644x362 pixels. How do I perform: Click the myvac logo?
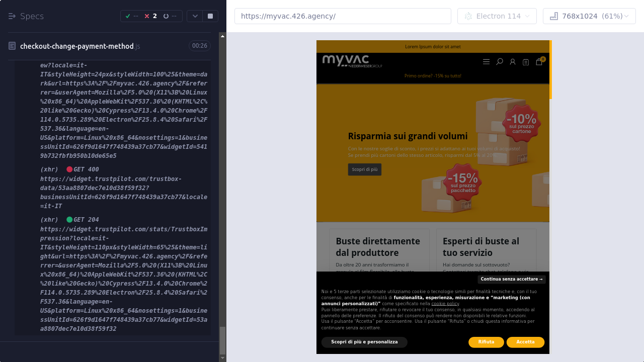click(352, 61)
